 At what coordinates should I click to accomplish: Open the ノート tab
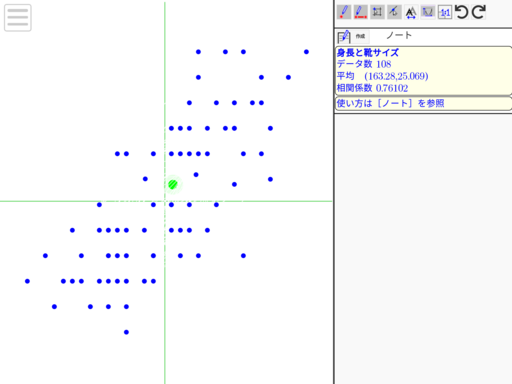[399, 35]
